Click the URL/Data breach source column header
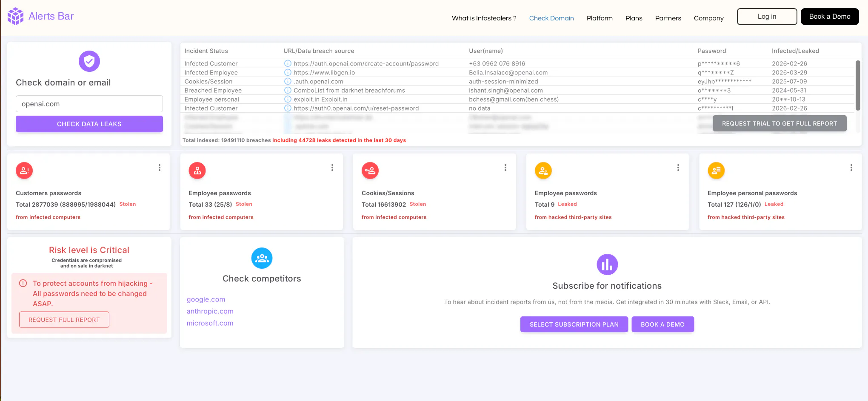 click(x=319, y=51)
